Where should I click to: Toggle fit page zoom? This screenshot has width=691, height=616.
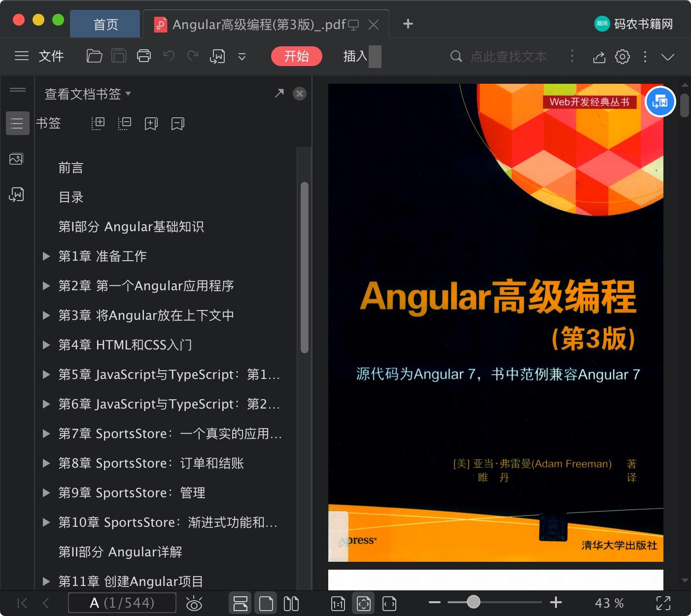[x=364, y=603]
